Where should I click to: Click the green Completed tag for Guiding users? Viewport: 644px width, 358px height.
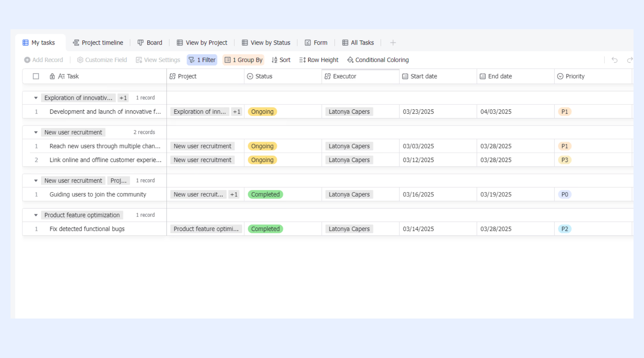pos(265,195)
